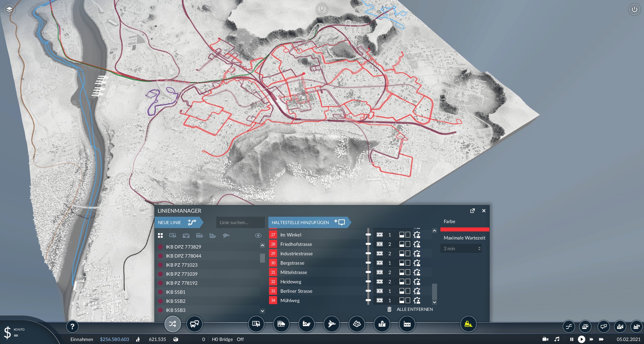
Task: Toggle line visibility eye icon
Action: 258,235
